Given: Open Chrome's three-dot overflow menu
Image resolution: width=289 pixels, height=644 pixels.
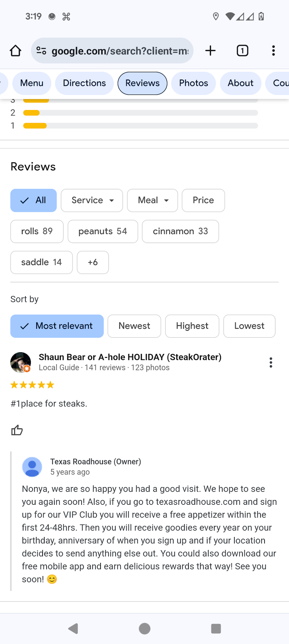Looking at the screenshot, I should [274, 51].
